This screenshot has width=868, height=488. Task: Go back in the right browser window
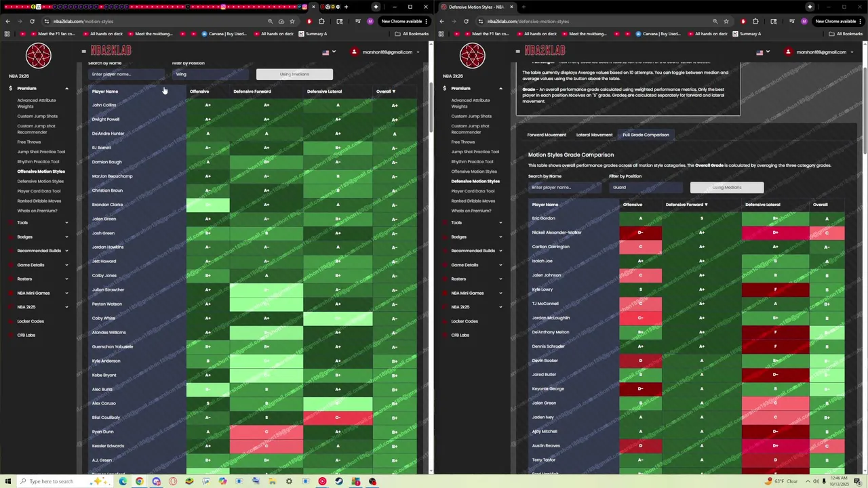pos(441,21)
